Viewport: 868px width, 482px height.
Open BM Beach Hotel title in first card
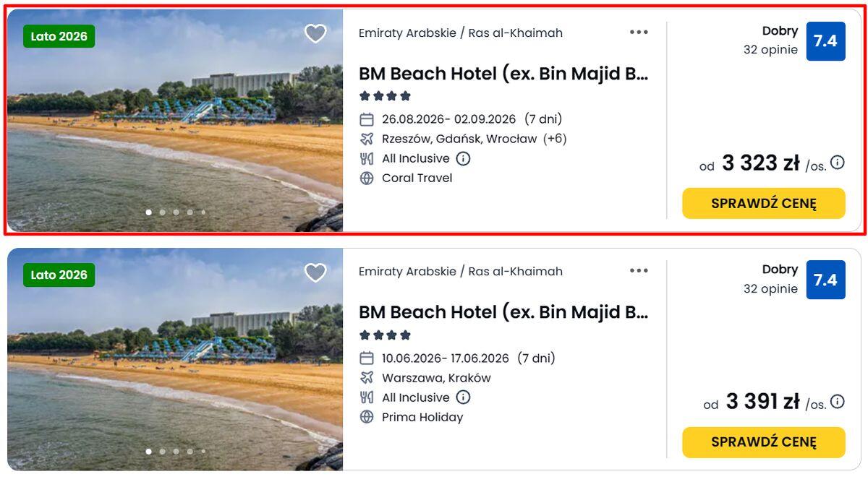(x=503, y=74)
